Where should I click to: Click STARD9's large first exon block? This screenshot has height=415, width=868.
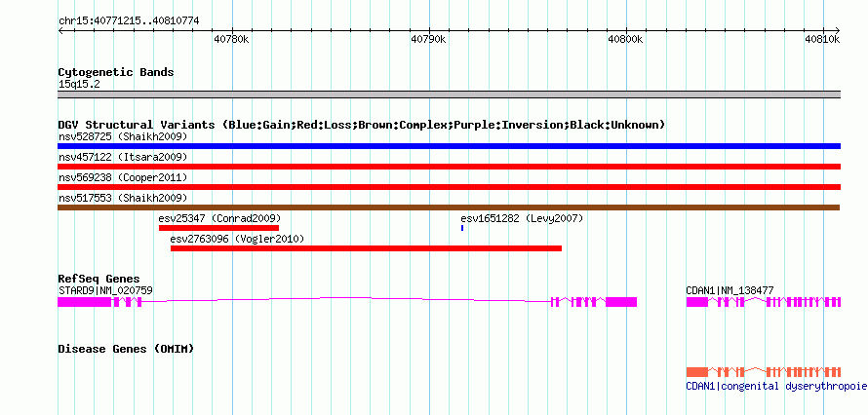coord(84,302)
